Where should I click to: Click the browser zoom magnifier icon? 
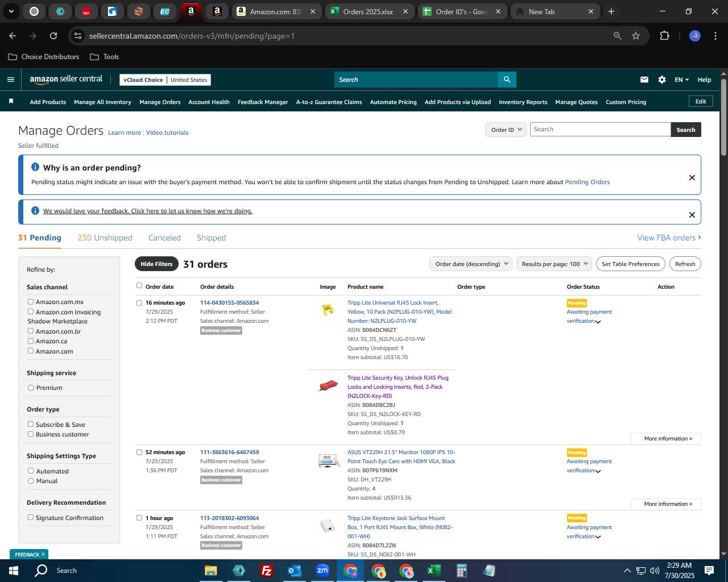coord(618,36)
